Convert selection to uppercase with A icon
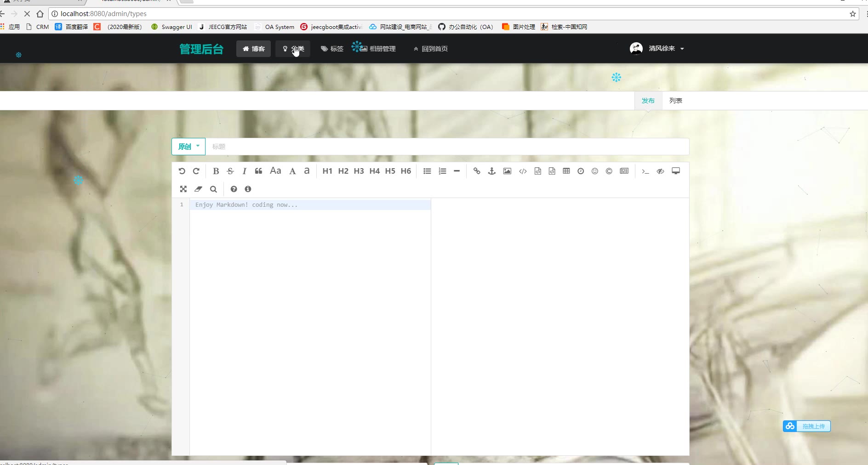This screenshot has width=868, height=465. click(292, 171)
